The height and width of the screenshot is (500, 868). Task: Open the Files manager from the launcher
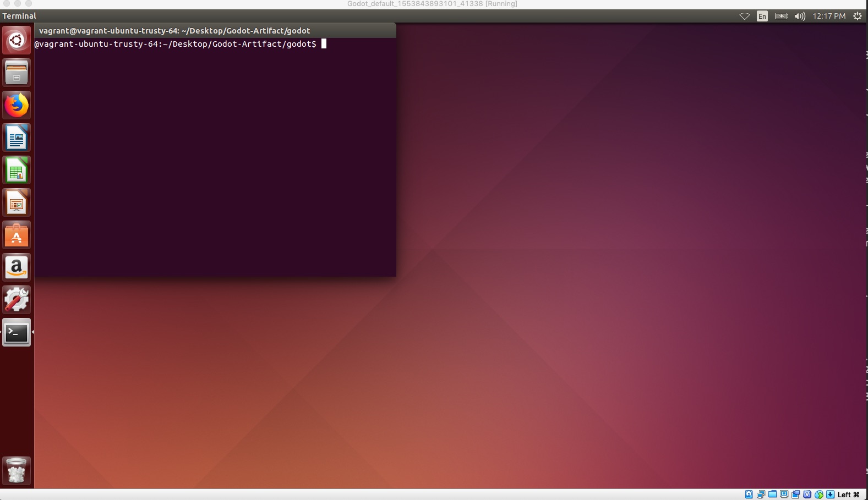[x=17, y=73]
